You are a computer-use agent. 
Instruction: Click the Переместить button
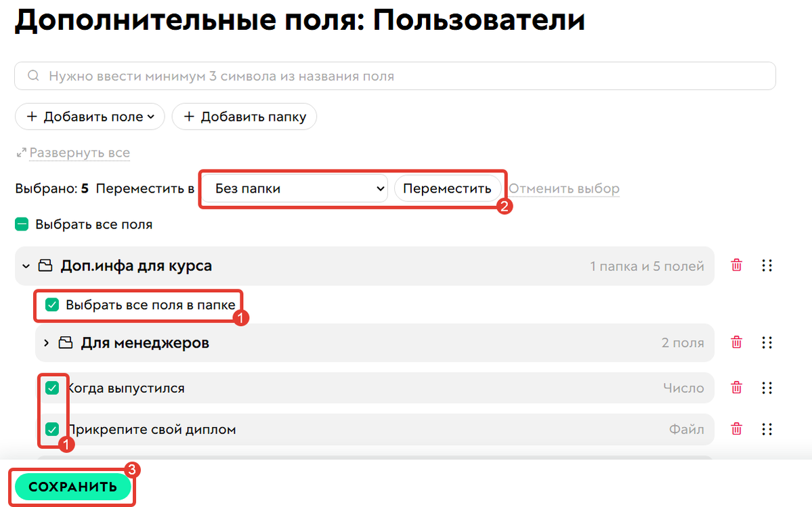[448, 188]
